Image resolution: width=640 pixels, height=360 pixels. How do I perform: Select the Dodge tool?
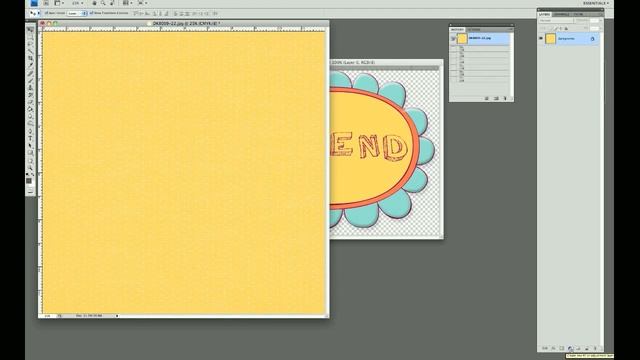[31, 123]
